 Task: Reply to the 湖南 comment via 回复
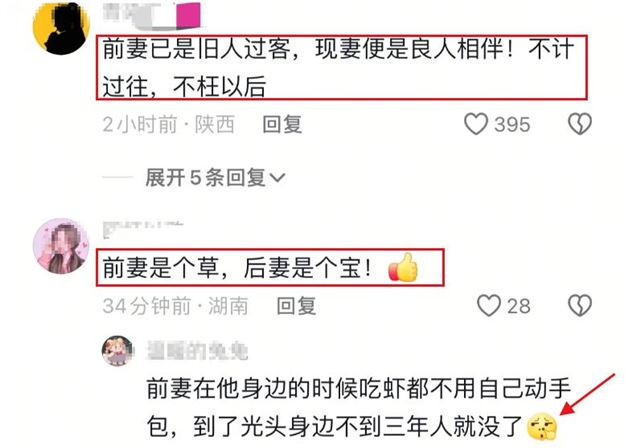(x=296, y=306)
